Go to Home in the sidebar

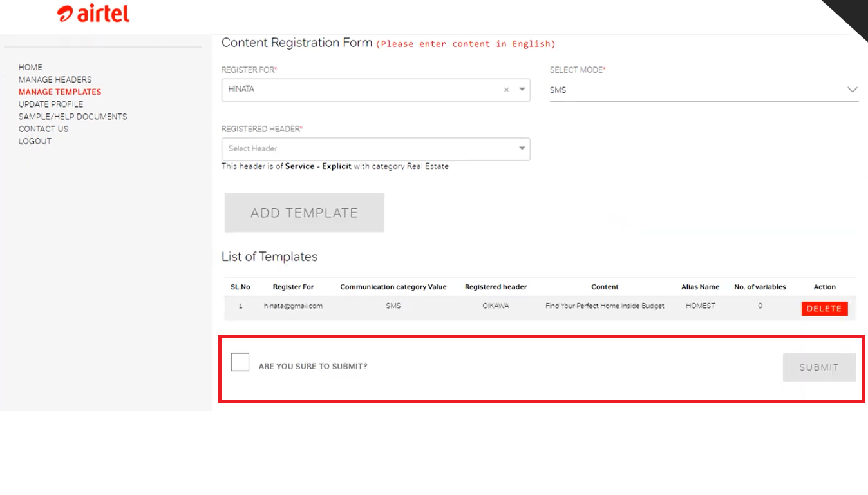point(30,67)
